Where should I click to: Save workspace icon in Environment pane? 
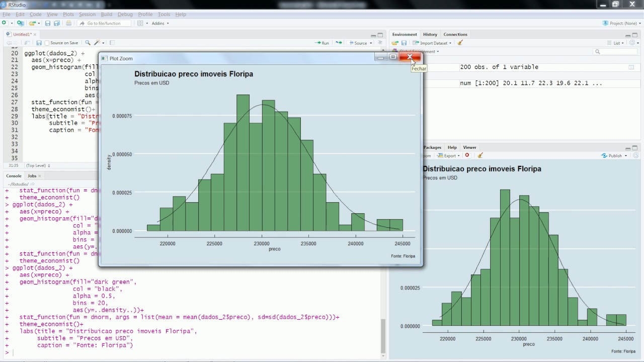click(404, 43)
